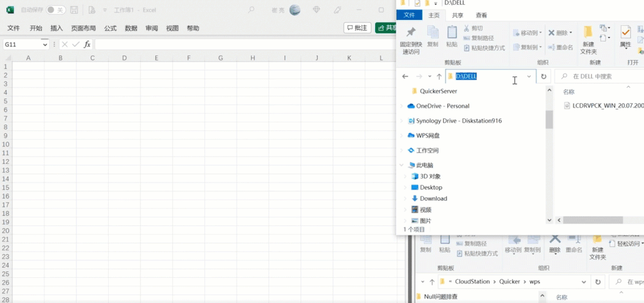Click inside the Excel formula bar
The width and height of the screenshot is (644, 303).
pos(245,44)
